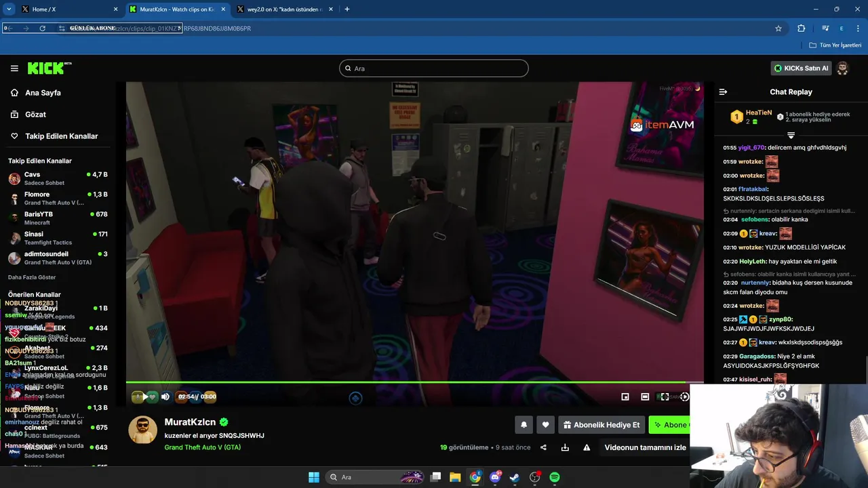Open the Kick hamburger sidebar menu
Screen dimensions: 868x488
[x=14, y=68]
